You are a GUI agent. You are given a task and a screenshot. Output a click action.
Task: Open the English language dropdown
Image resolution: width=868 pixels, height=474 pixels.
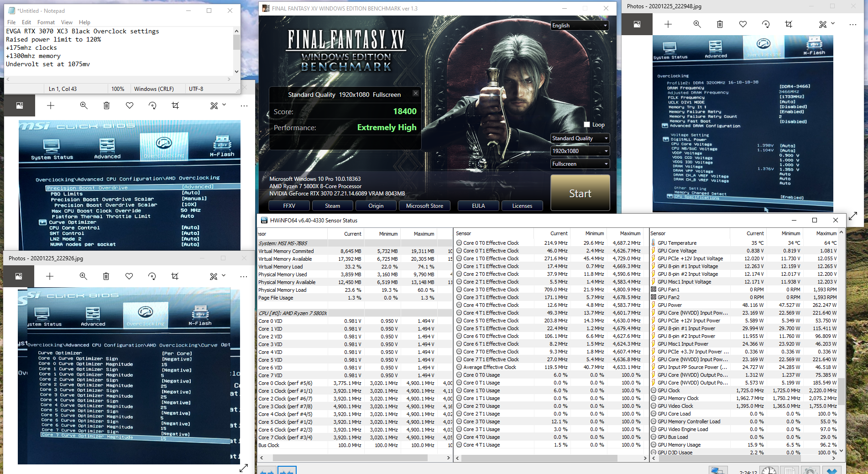(x=580, y=26)
